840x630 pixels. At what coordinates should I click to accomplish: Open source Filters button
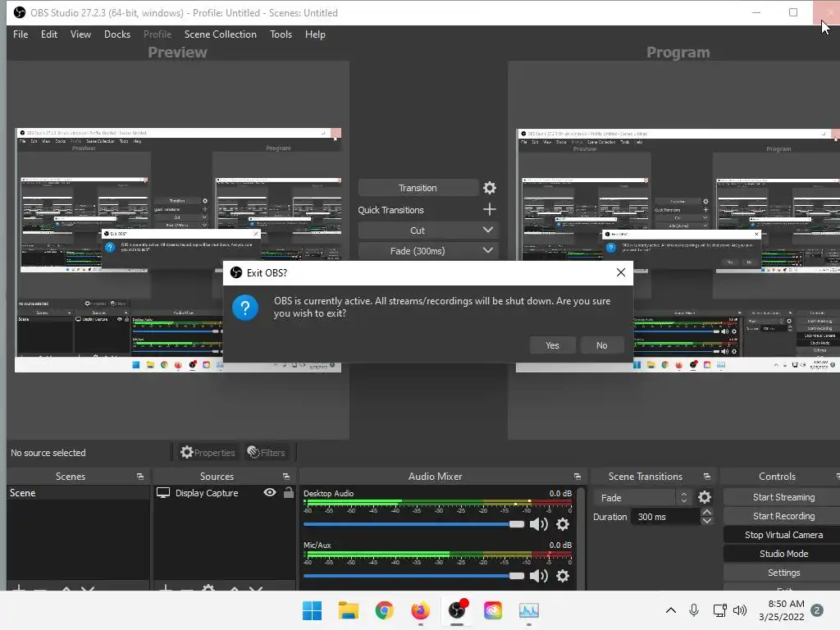click(267, 453)
